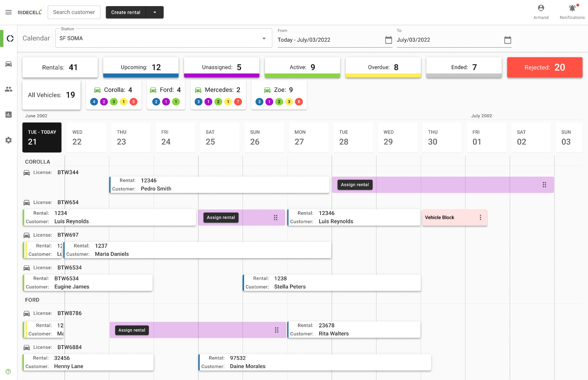The height and width of the screenshot is (380, 588).
Task: Click the Ridecell logo
Action: click(30, 12)
